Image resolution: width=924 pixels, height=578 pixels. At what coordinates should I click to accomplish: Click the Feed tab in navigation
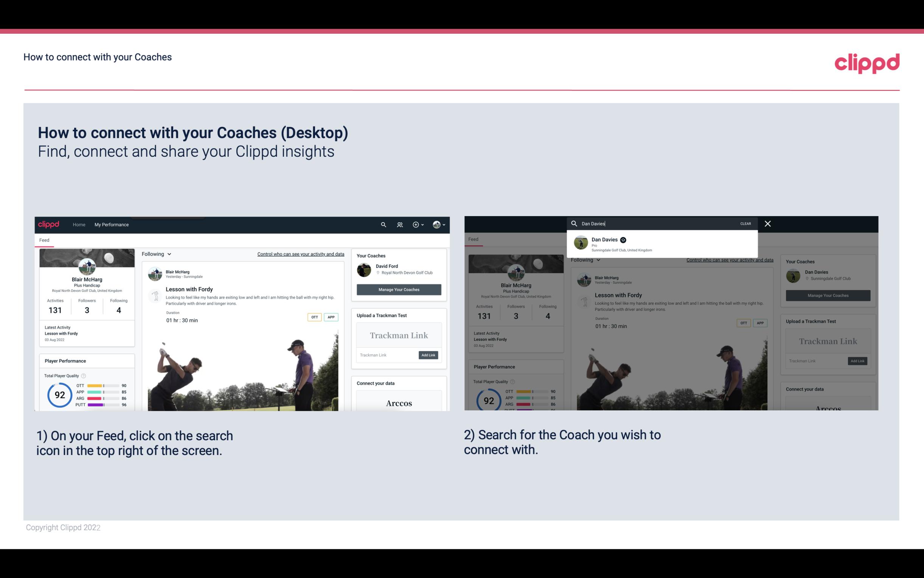pos(44,239)
